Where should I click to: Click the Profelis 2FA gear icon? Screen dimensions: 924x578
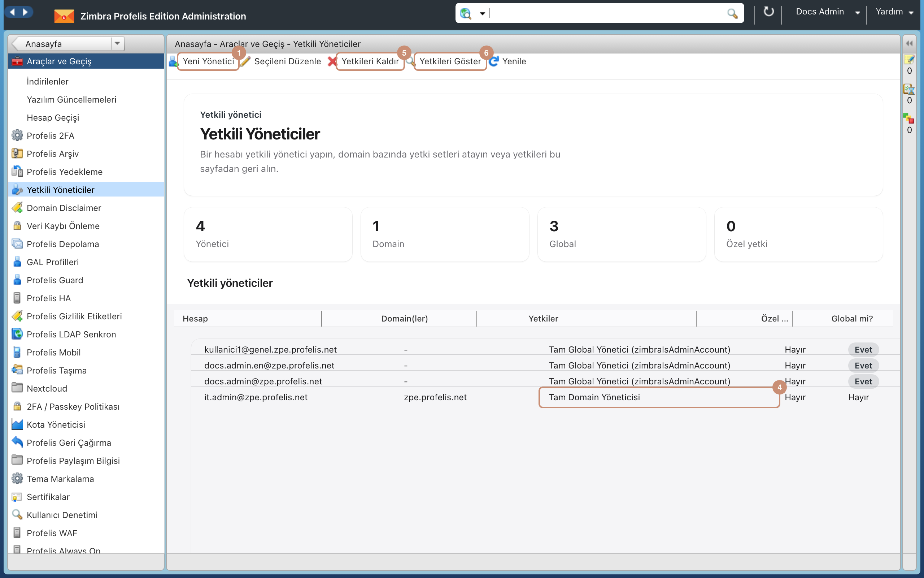[x=17, y=135]
